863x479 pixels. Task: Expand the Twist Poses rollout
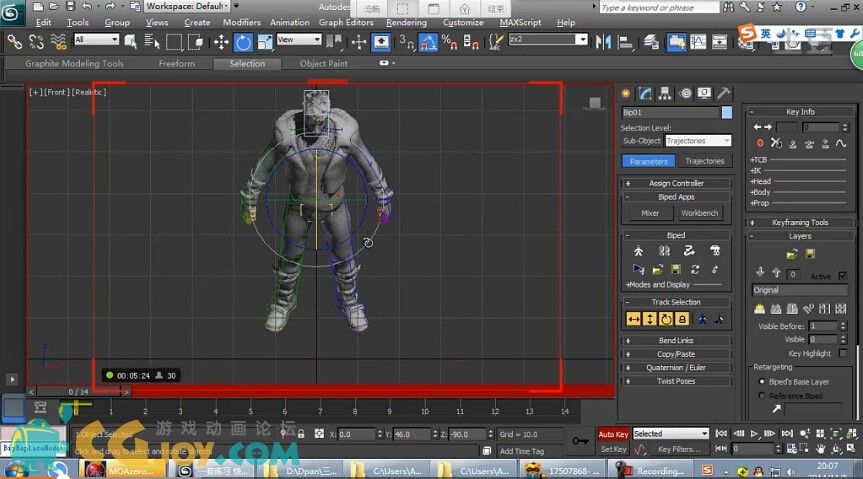point(676,381)
